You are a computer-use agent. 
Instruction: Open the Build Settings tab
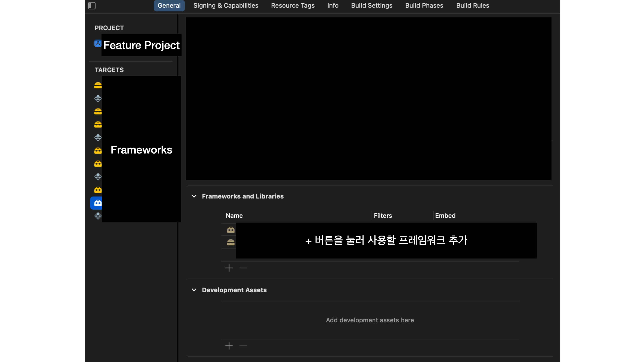coord(372,5)
